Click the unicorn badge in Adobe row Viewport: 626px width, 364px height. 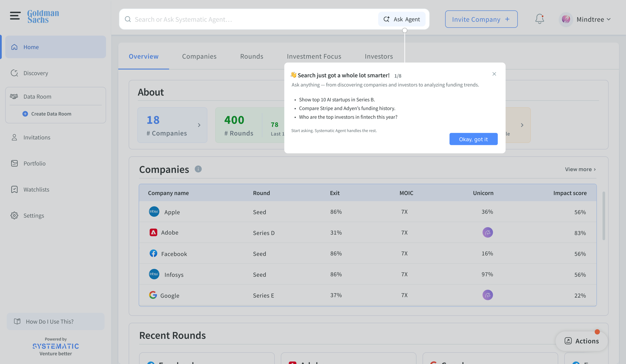tap(488, 232)
